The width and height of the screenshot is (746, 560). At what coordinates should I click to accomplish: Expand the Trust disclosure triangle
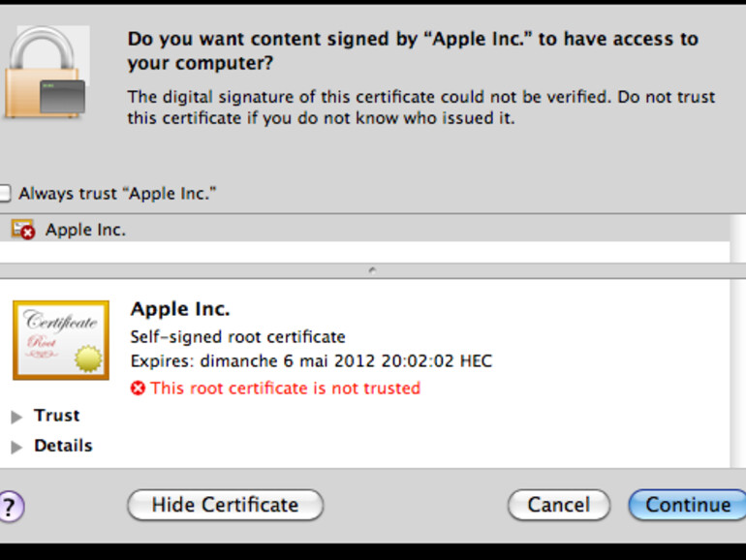coord(16,417)
